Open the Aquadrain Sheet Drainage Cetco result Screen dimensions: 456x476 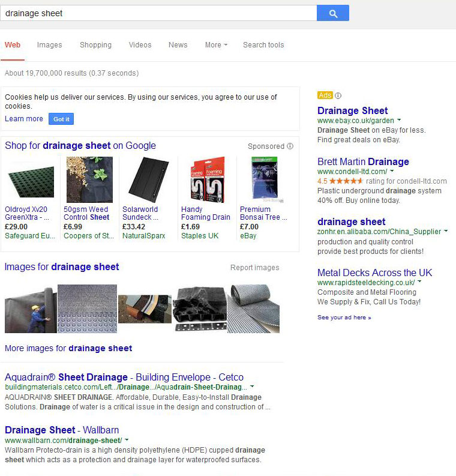coord(124,378)
